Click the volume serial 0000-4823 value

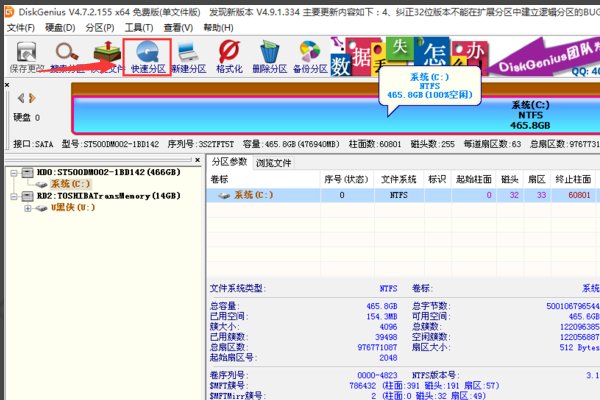pos(377,375)
